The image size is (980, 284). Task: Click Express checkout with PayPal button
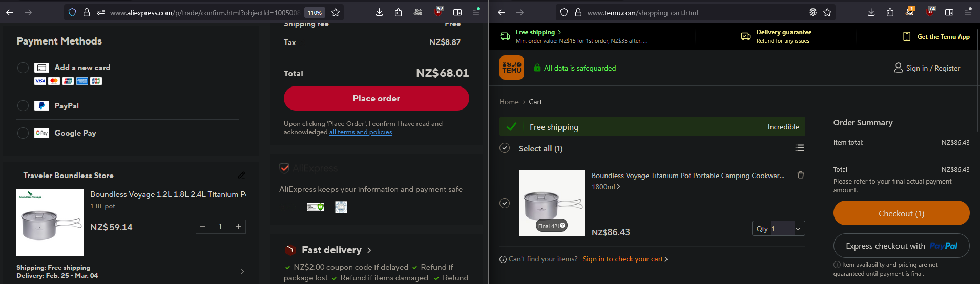(x=902, y=246)
